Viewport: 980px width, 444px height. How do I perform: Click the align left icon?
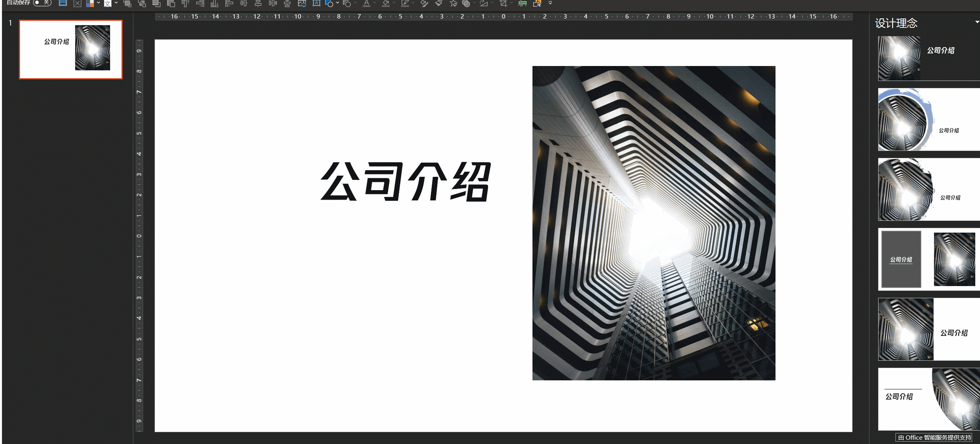229,4
